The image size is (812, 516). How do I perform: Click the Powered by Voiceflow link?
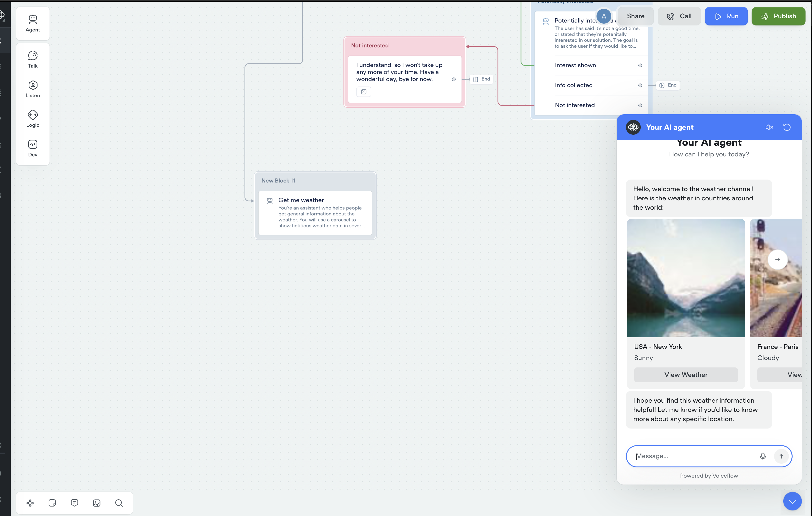tap(709, 476)
